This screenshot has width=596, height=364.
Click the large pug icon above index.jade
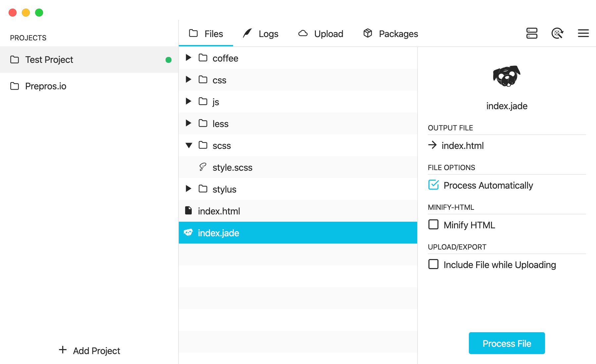coord(507,76)
